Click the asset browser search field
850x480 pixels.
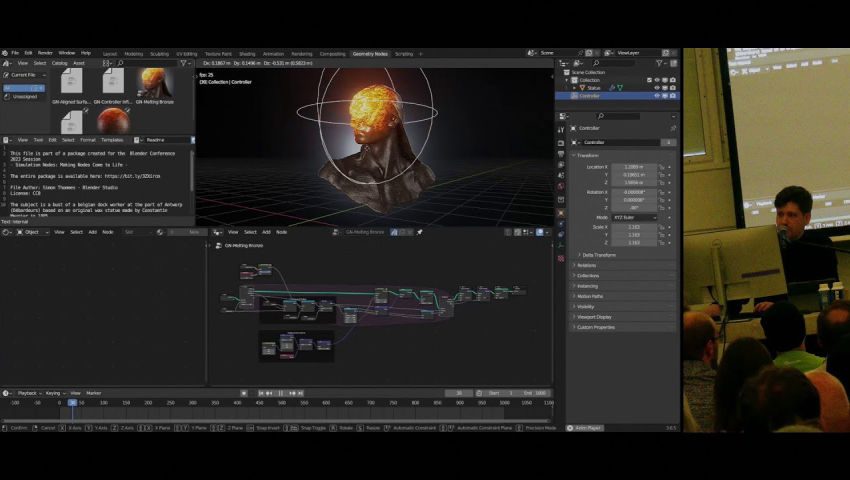tap(147, 63)
